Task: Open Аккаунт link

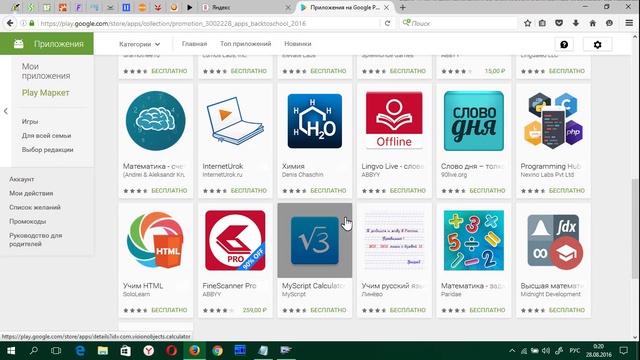Action: [22, 179]
